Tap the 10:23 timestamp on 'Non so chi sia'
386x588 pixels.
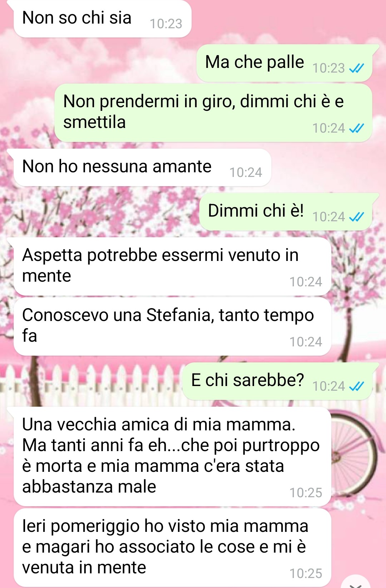tap(166, 24)
